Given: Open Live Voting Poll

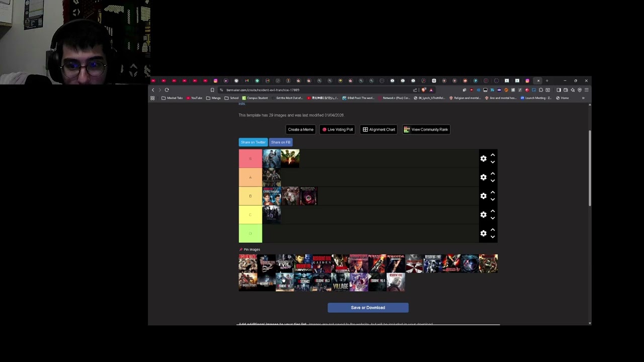Looking at the screenshot, I should point(337,129).
